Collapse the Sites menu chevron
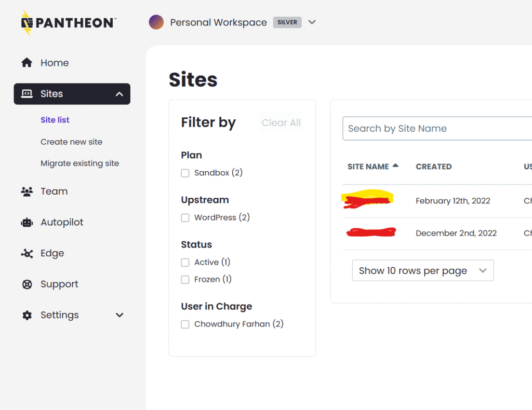The image size is (532, 410). [119, 94]
